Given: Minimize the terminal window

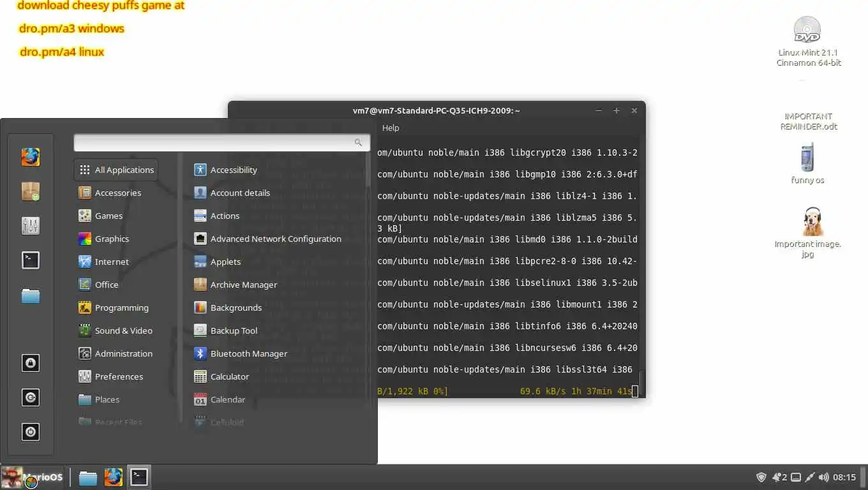Looking at the screenshot, I should pyautogui.click(x=599, y=110).
